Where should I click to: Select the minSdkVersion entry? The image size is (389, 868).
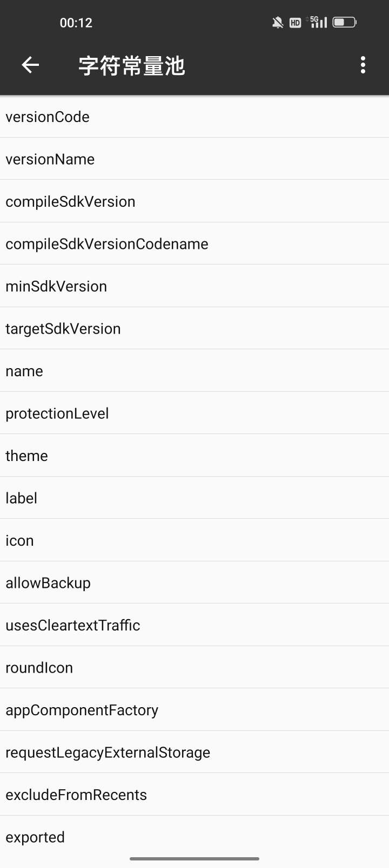[194, 286]
